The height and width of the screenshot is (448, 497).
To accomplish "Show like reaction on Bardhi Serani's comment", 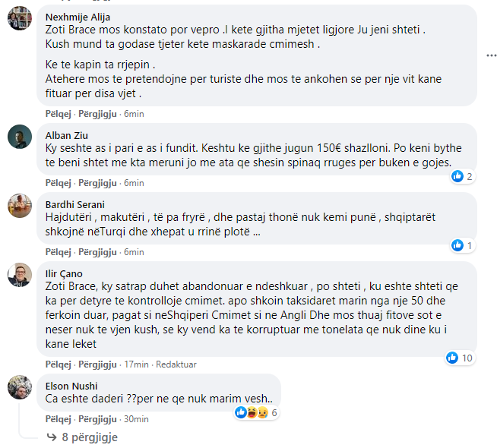I will point(462,245).
